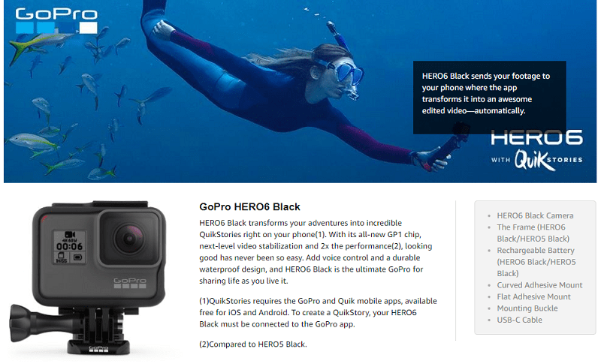Select USB-C Cable list item

[x=519, y=320]
